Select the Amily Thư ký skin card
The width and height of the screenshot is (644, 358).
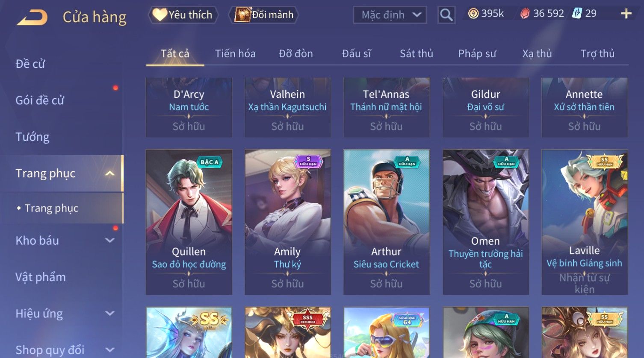(287, 222)
